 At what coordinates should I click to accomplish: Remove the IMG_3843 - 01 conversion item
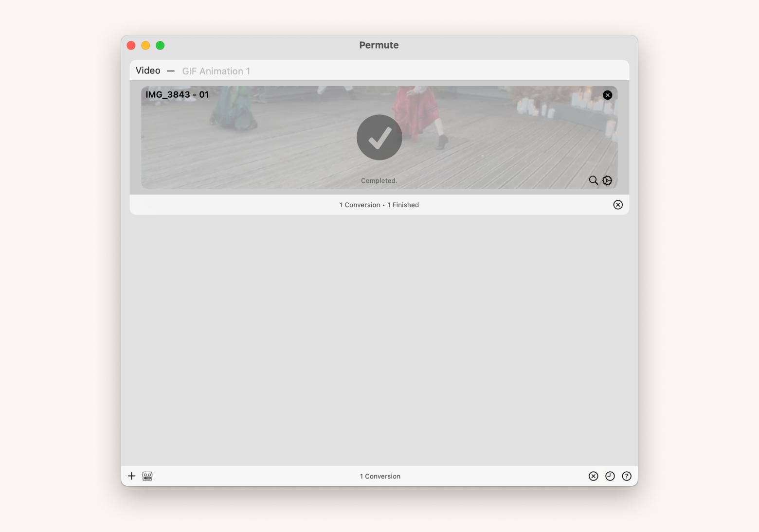click(x=607, y=95)
